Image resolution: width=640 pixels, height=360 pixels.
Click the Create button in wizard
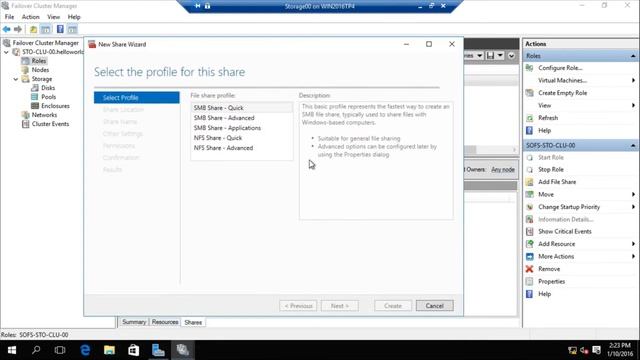[393, 306]
